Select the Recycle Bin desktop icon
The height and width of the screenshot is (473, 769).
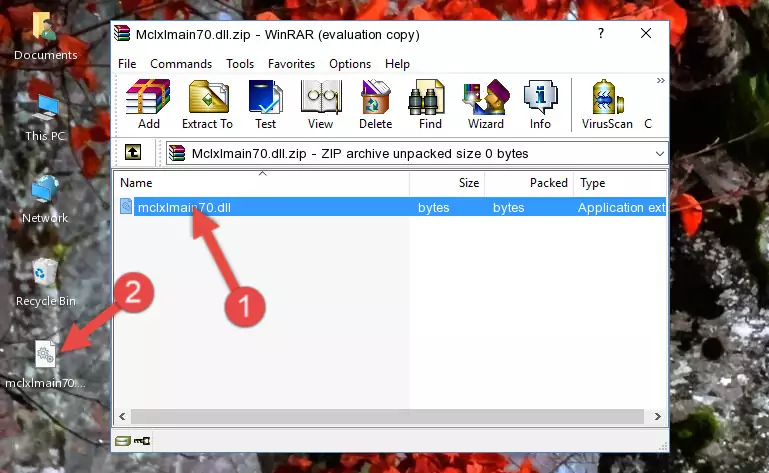46,283
